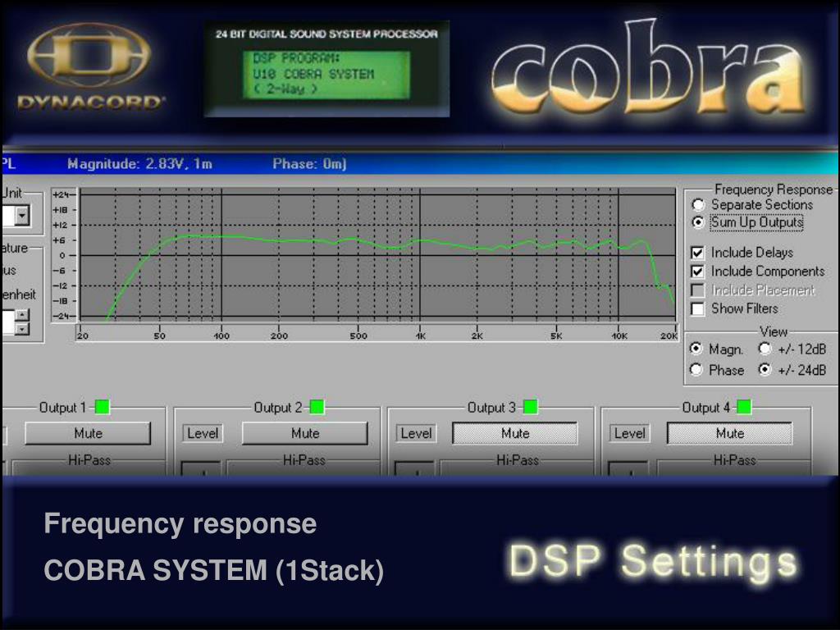Mute Output 2
The height and width of the screenshot is (630, 840).
305,433
